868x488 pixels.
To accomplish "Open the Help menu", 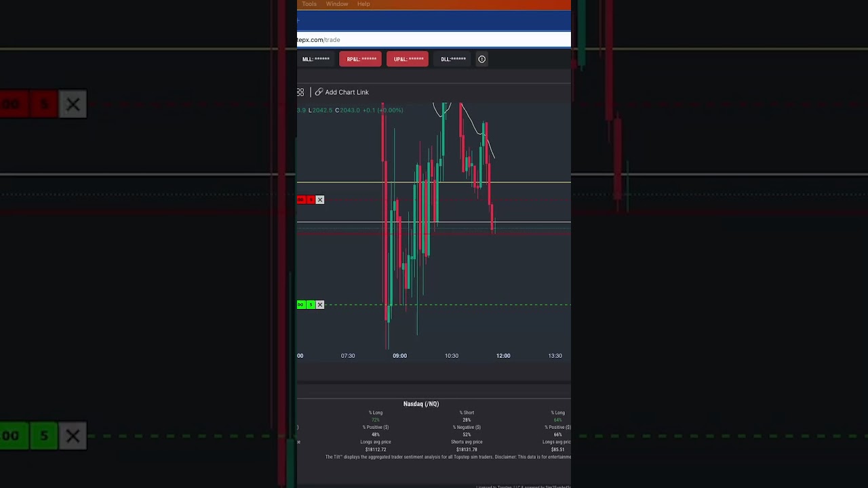I will point(363,4).
